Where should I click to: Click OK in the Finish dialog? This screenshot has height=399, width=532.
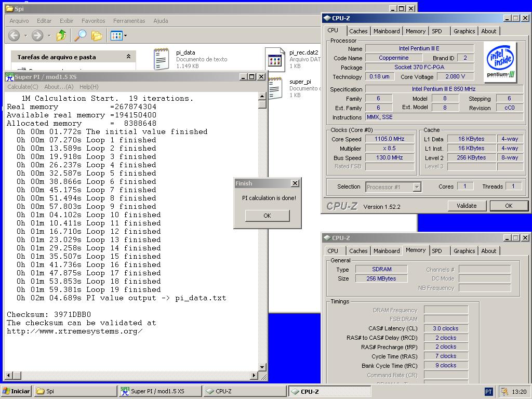[268, 216]
